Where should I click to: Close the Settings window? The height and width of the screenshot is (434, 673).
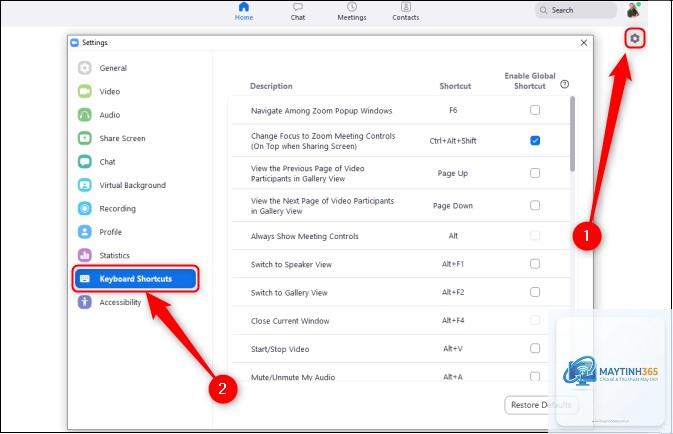click(584, 42)
